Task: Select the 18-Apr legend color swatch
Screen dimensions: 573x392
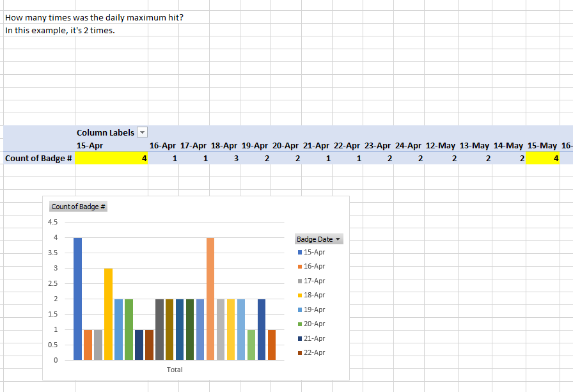Action: 300,295
